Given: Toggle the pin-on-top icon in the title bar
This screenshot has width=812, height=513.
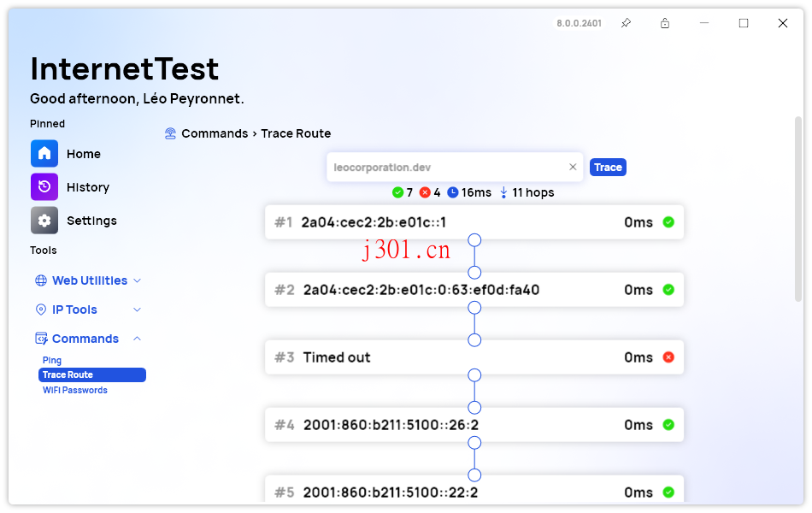Looking at the screenshot, I should [x=626, y=23].
